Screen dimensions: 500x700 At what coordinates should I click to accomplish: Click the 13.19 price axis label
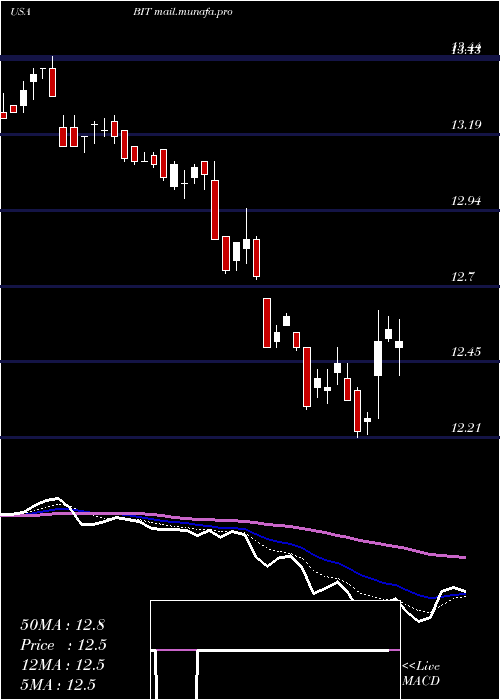(466, 125)
